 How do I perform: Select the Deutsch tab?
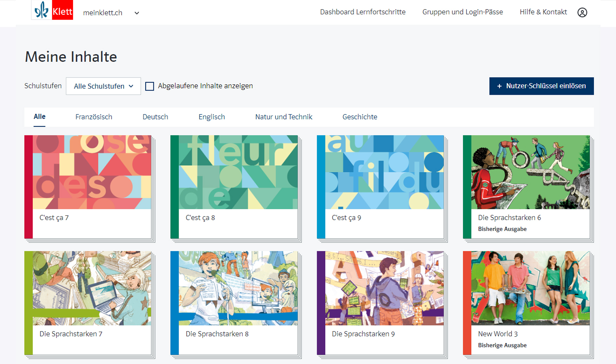(x=155, y=117)
